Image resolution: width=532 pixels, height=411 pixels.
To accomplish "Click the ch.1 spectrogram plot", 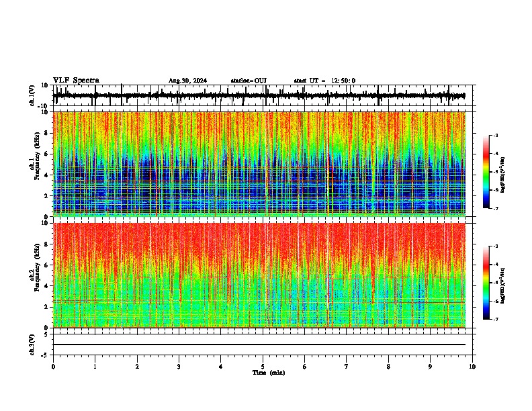I will 259,164.
